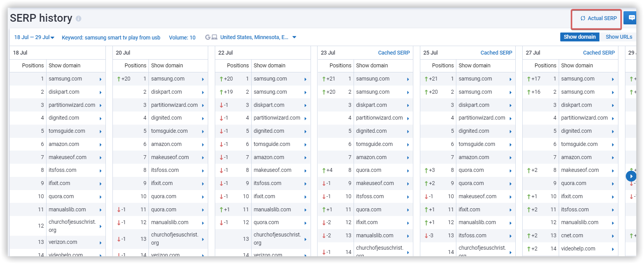Click manualslib.com arrow in 20 Jul column
The width and height of the screenshot is (644, 264).
[203, 223]
